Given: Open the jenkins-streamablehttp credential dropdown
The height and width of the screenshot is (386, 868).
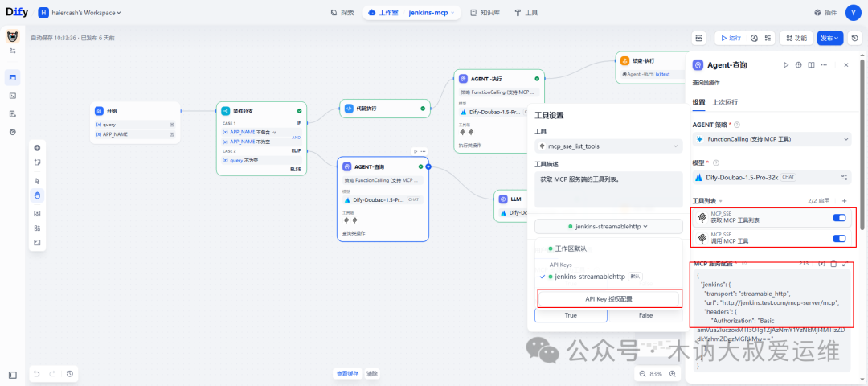Looking at the screenshot, I should click(608, 226).
